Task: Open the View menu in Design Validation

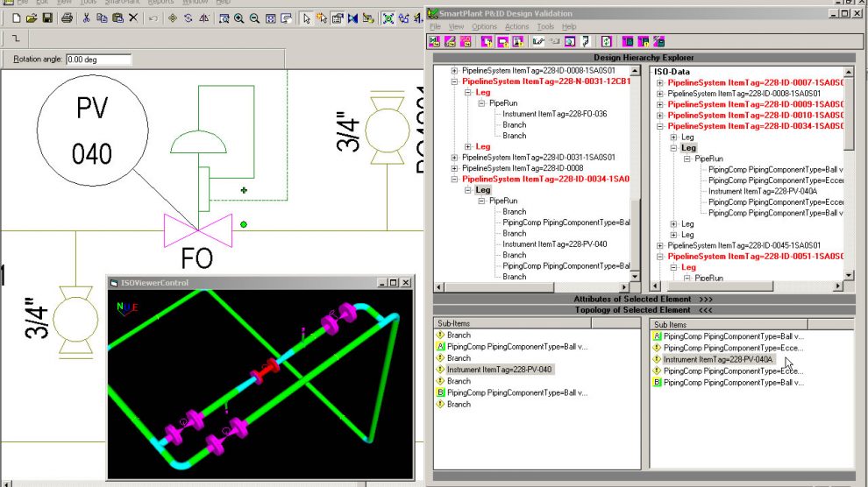Action: [456, 26]
